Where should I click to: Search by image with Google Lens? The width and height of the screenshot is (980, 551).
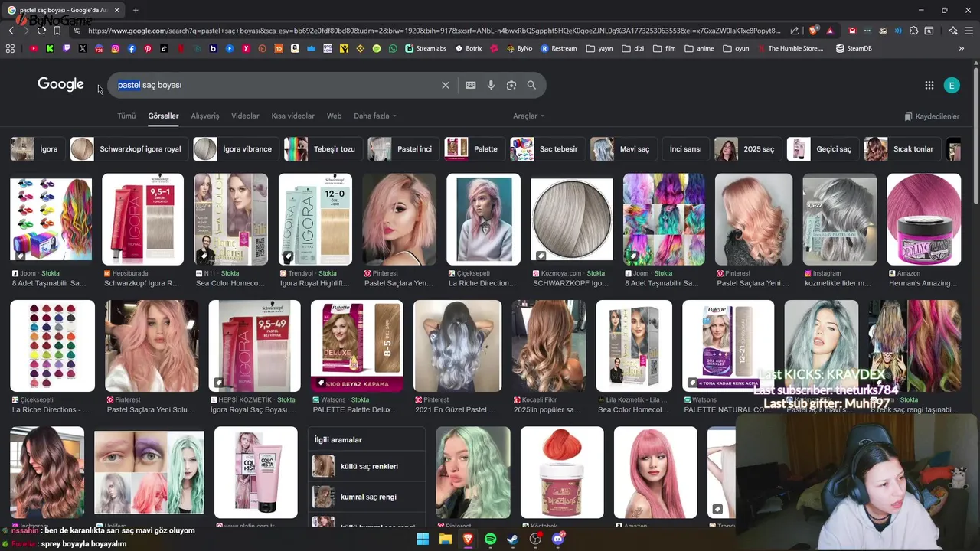511,85
